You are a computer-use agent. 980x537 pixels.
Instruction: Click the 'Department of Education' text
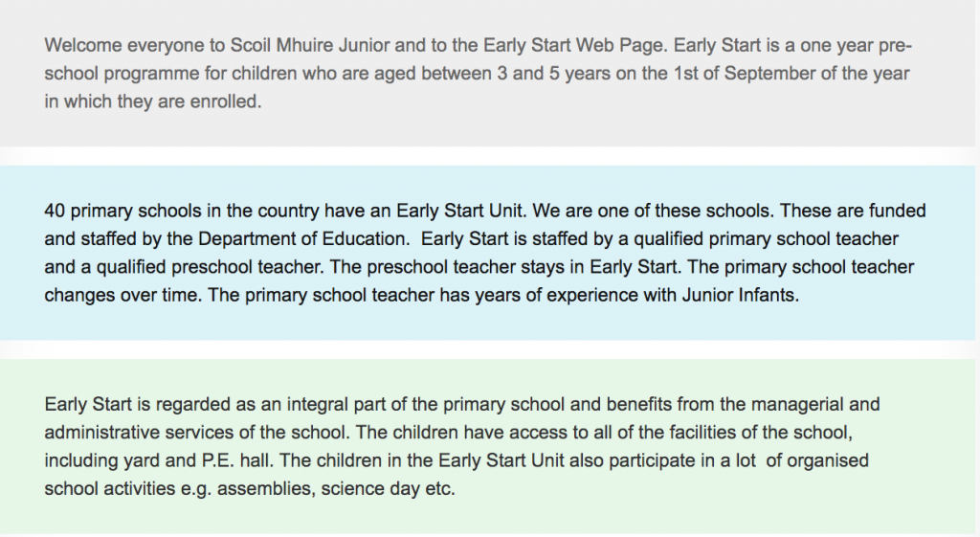click(x=301, y=238)
